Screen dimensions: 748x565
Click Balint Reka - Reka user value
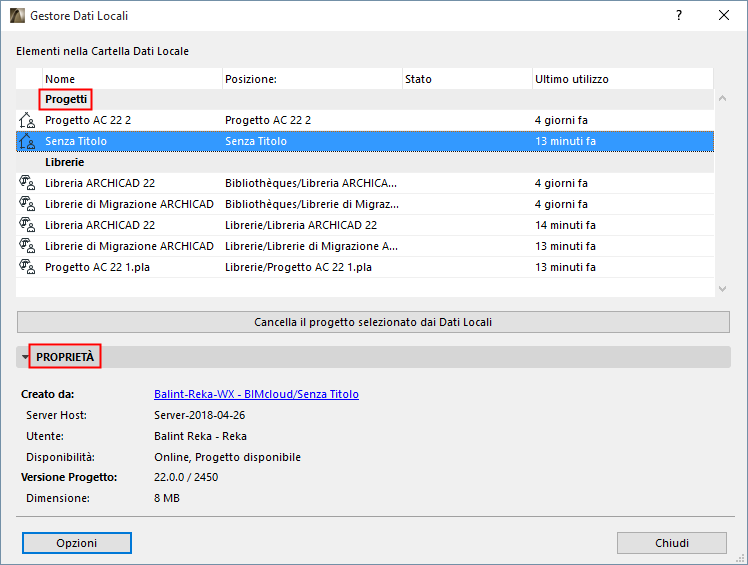click(200, 436)
